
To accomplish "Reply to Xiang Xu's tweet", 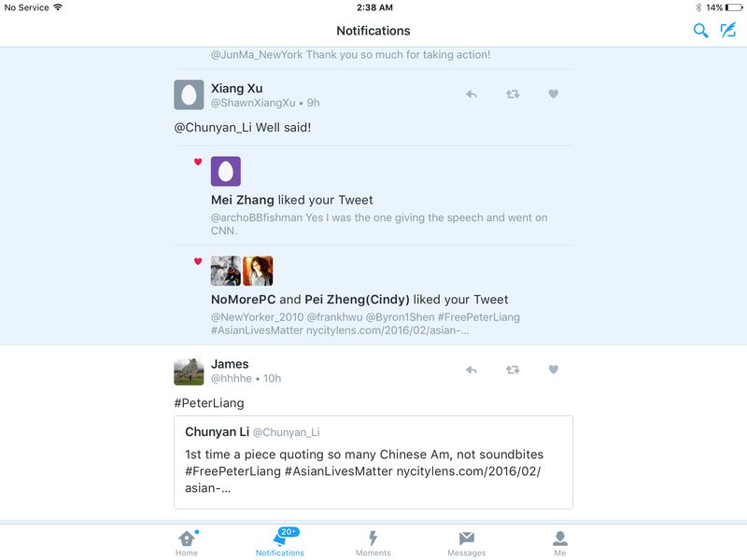I will (472, 94).
